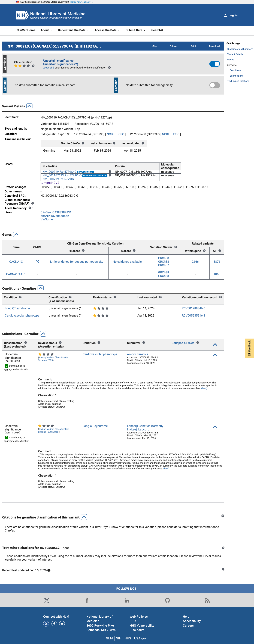The height and width of the screenshot is (644, 254).
Task: Open the OMIM external link icon for CACNA1C
Action: tap(37, 261)
